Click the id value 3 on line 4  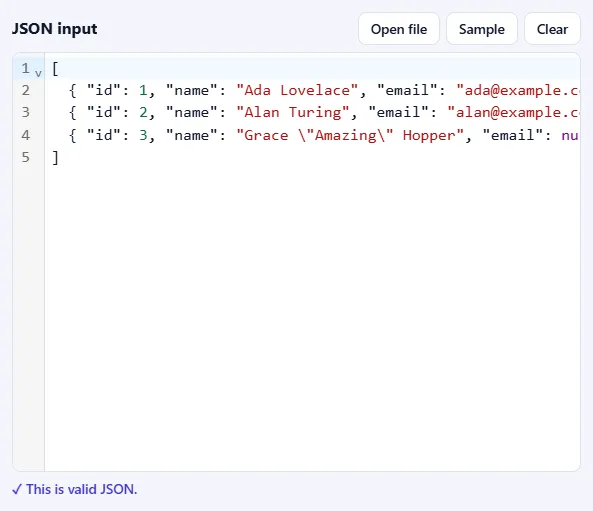point(143,135)
